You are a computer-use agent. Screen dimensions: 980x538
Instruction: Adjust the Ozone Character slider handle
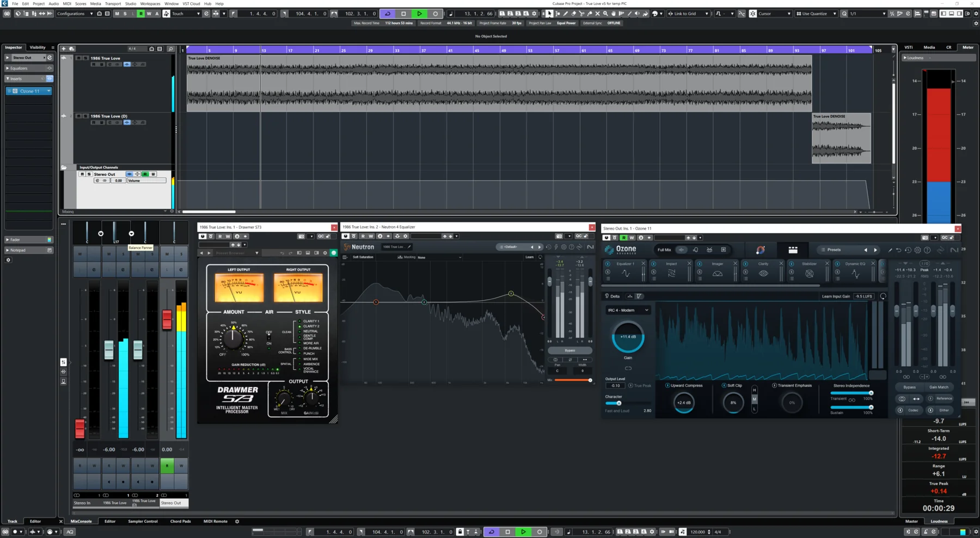point(618,403)
